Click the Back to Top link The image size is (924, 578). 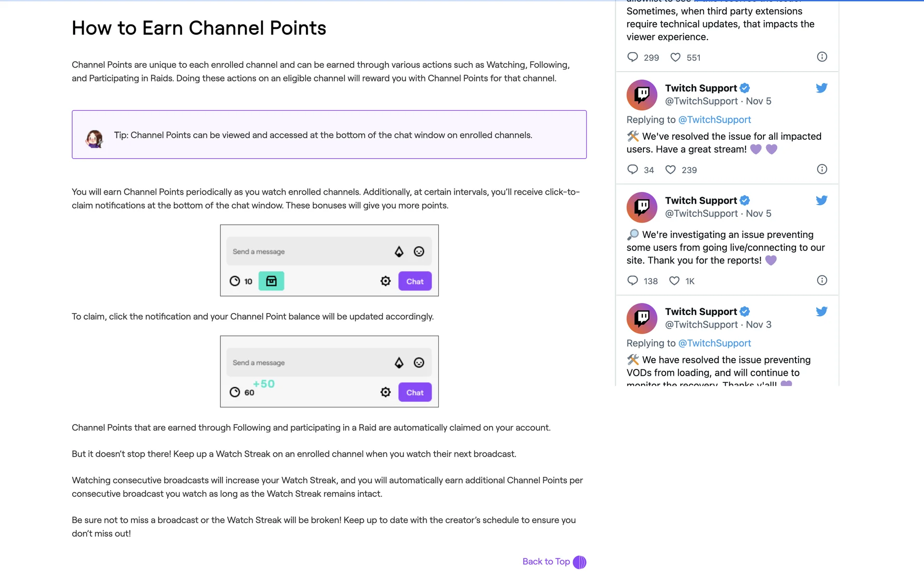pyautogui.click(x=546, y=562)
